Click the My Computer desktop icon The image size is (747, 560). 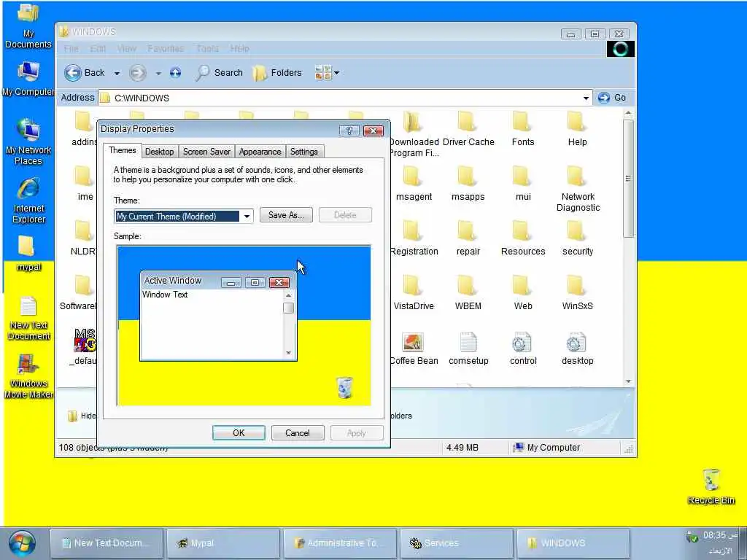28,79
